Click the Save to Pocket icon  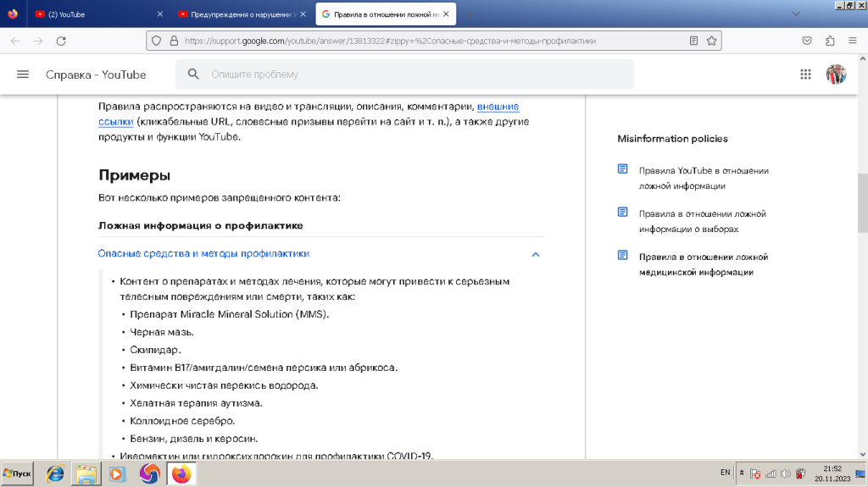(x=808, y=40)
